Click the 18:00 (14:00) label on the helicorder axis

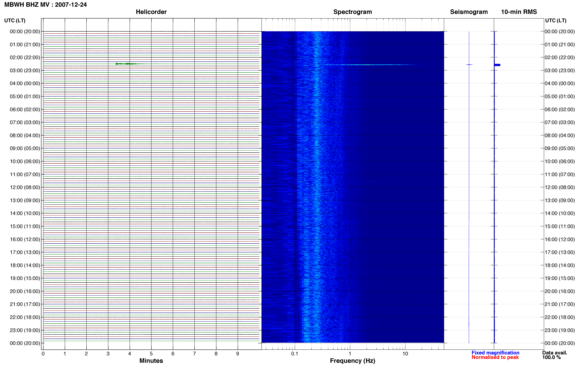pyautogui.click(x=25, y=265)
